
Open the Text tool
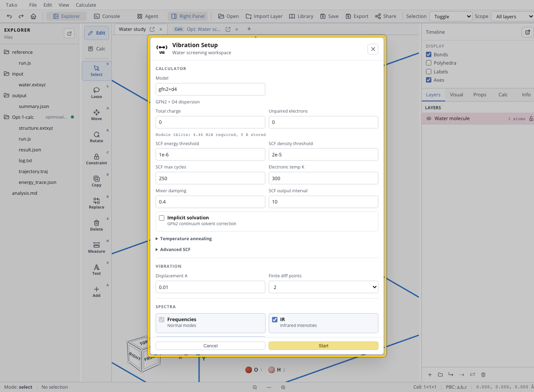96,269
